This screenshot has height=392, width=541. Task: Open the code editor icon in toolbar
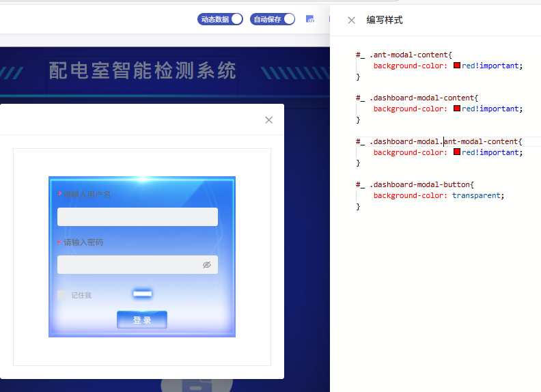310,19
